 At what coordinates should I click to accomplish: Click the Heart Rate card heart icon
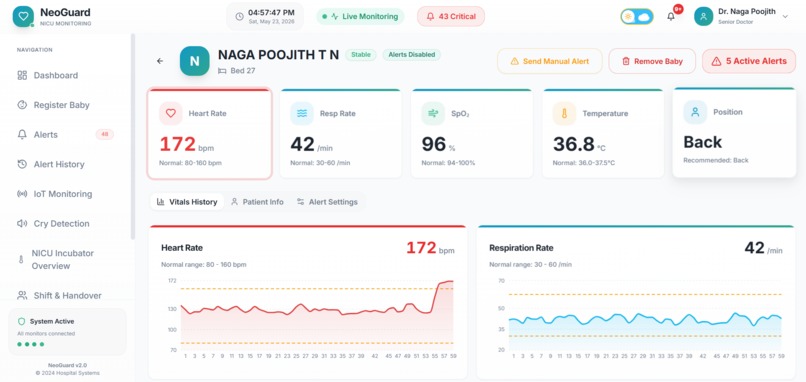pyautogui.click(x=171, y=114)
